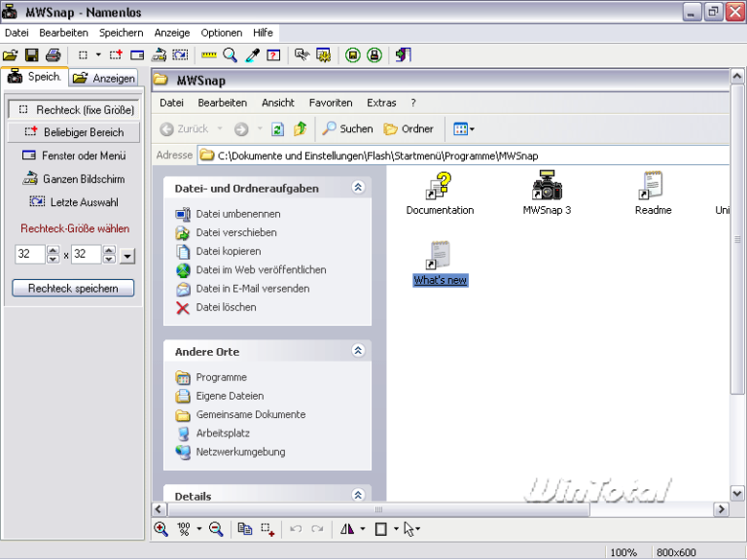Image resolution: width=747 pixels, height=560 pixels.
Task: Select Fenster oder Menü snap mode
Action: click(74, 156)
